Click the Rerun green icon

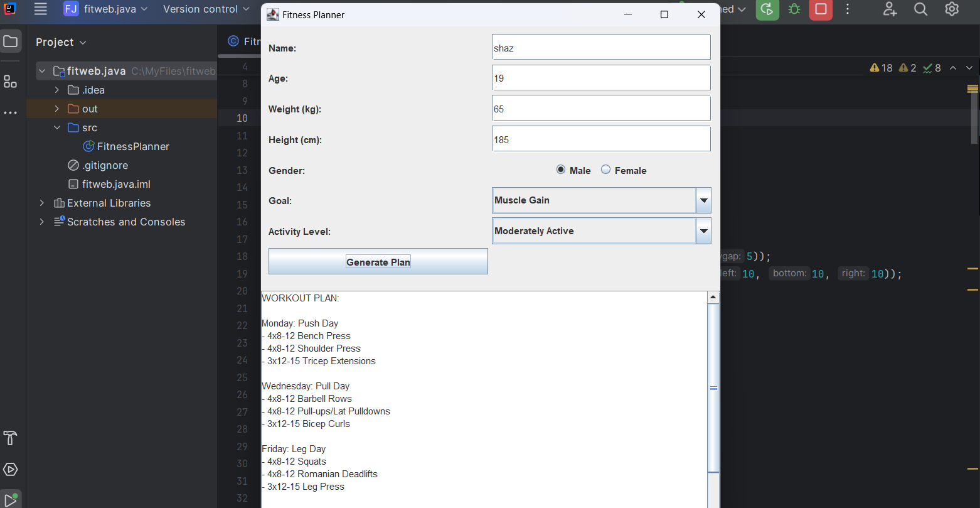[x=767, y=9]
